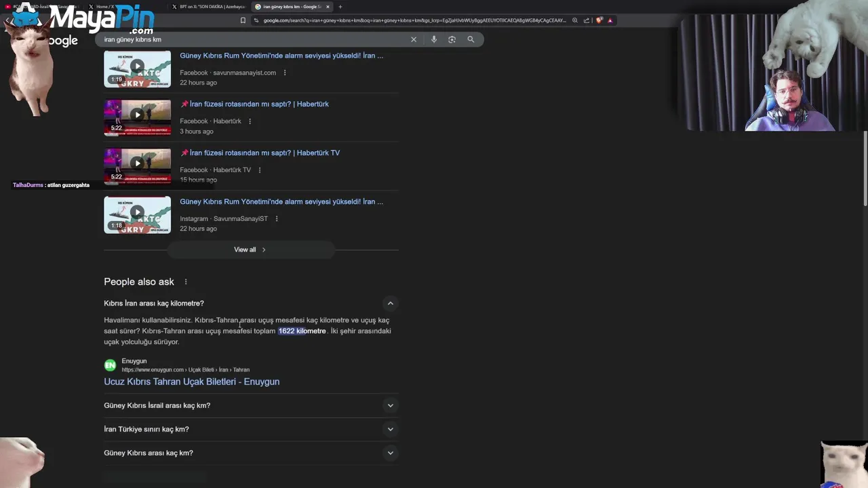Play the Habertürk TV video thumbnail

[x=137, y=166]
